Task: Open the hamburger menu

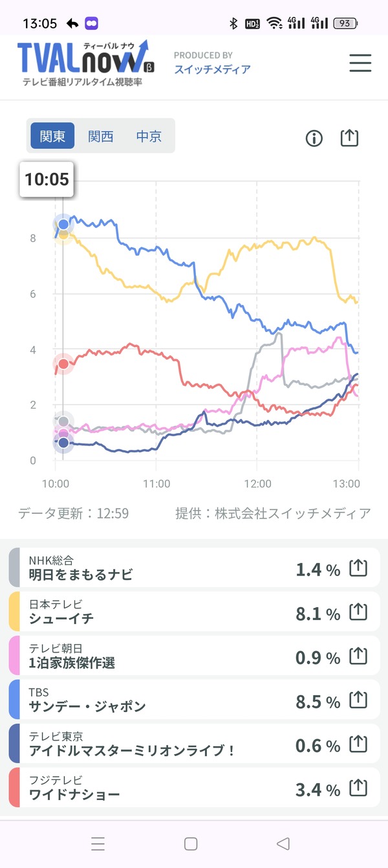Action: tap(360, 63)
